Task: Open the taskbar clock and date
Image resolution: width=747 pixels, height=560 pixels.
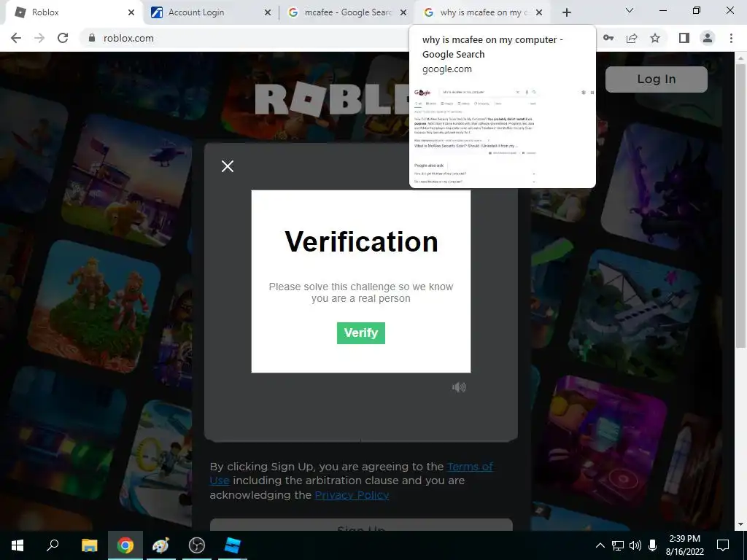Action: 684,545
